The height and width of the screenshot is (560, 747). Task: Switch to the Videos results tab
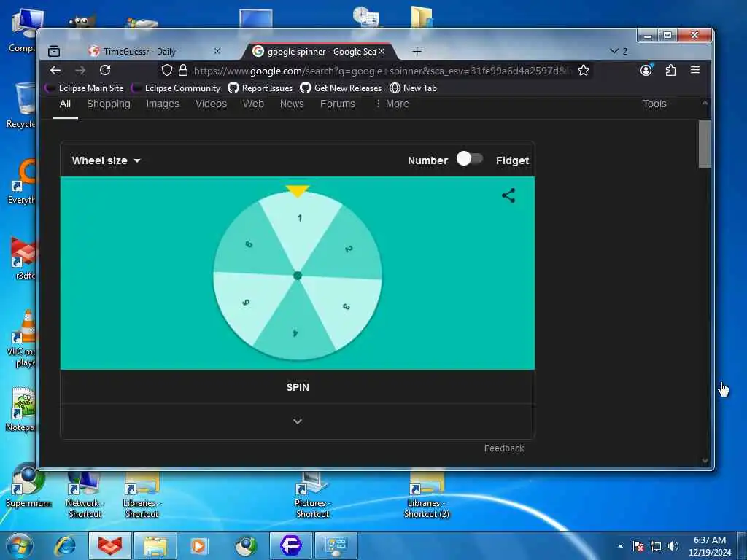(211, 104)
